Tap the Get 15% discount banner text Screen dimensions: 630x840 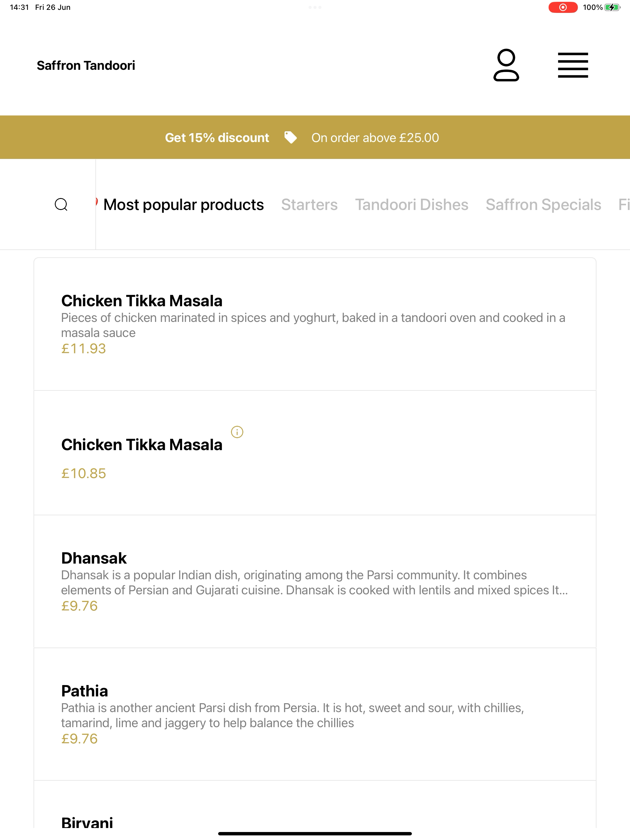[217, 137]
